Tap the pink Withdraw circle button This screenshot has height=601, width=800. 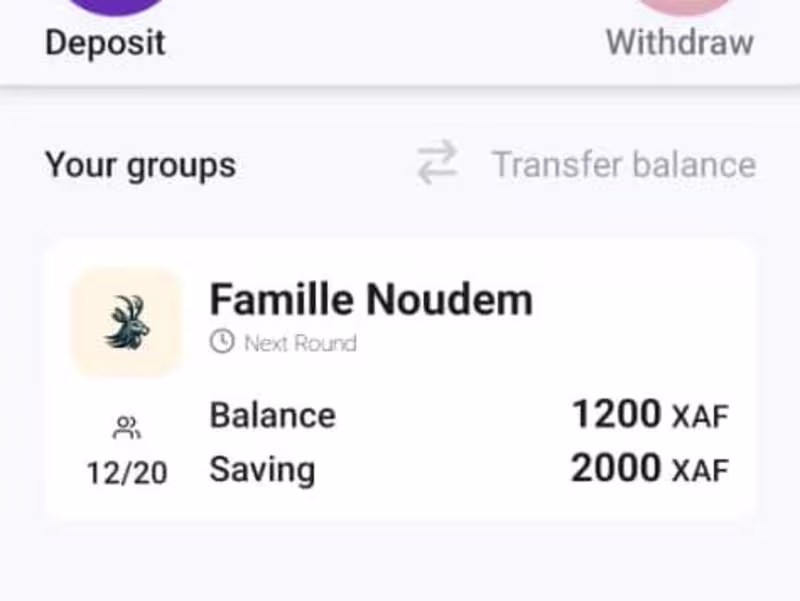(686, 6)
